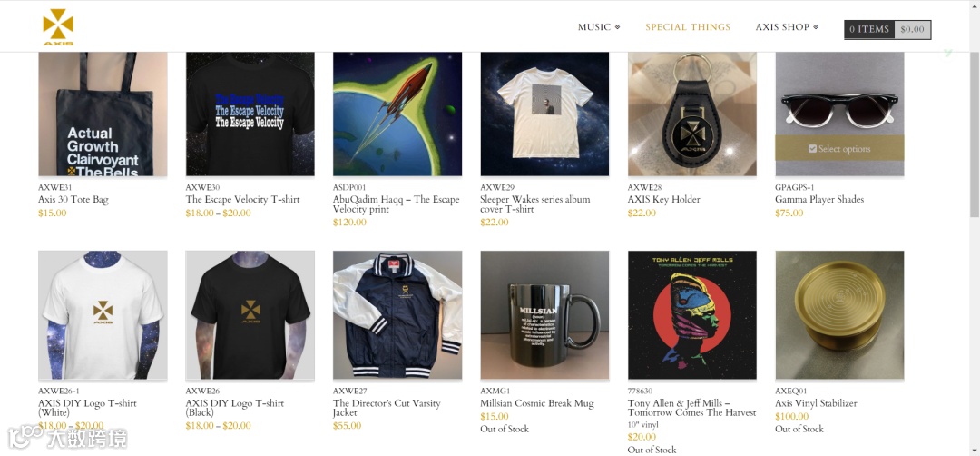View the AbuQadim Haqq rocket print image
The height and width of the screenshot is (456, 980).
coord(397,114)
